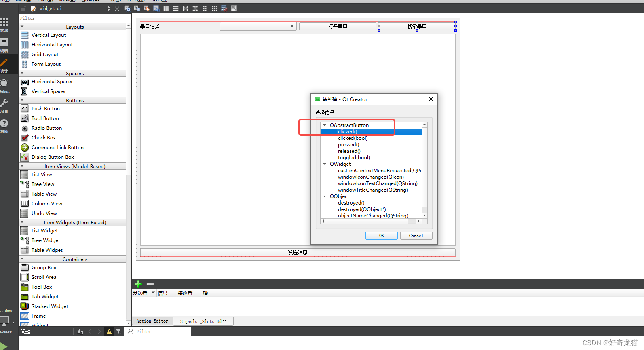Apply Lay Out in a Form Layout
Screen dimensions: 644x350
[205, 8]
